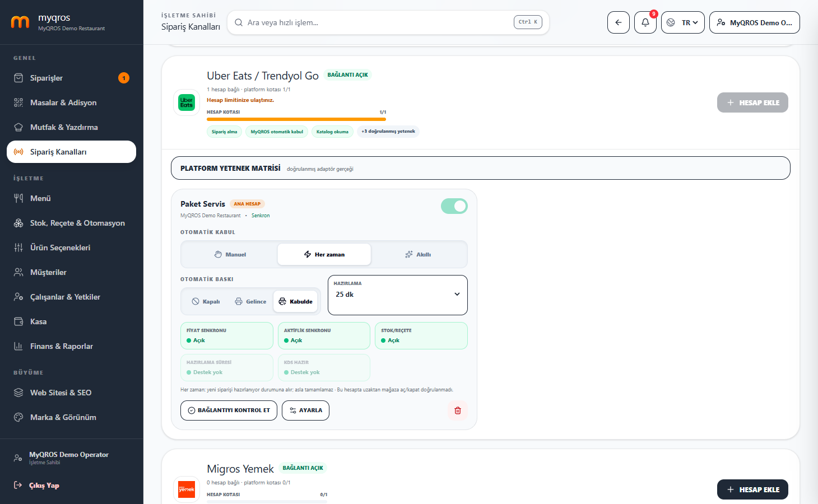Screen dimensions: 818x504
Task: Select Akıllı auto-accept mode
Action: tap(418, 254)
